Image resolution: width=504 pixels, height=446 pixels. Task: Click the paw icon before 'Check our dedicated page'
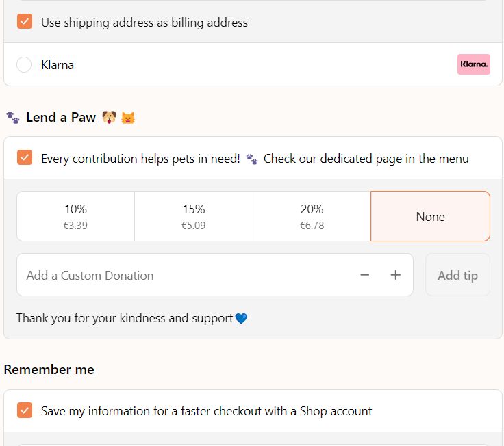point(252,159)
